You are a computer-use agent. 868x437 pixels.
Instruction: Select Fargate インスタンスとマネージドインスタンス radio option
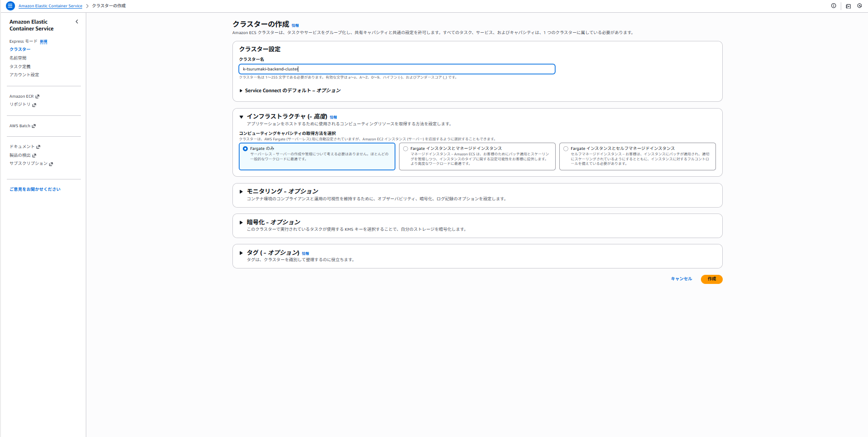tap(405, 149)
